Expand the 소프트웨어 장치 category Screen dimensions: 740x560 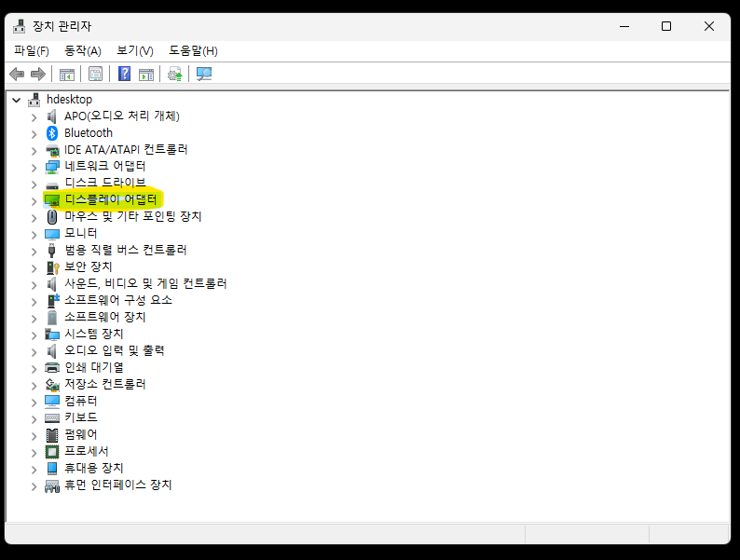(34, 319)
